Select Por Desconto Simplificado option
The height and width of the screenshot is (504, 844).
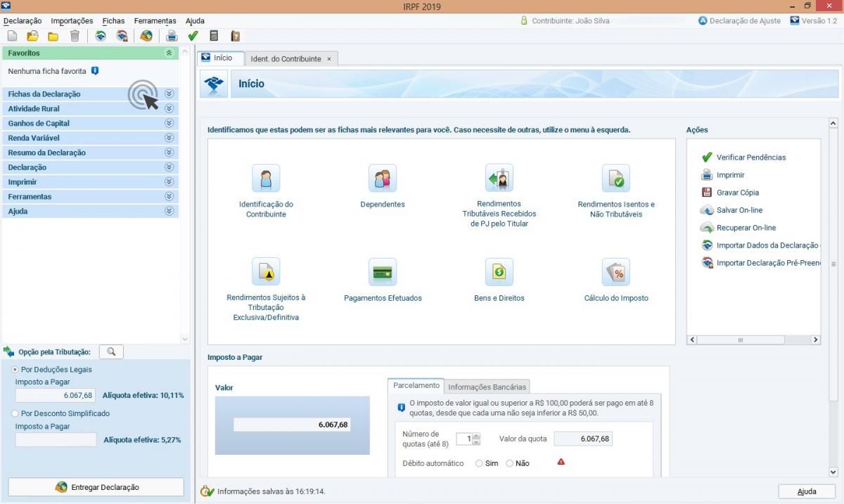(x=15, y=413)
